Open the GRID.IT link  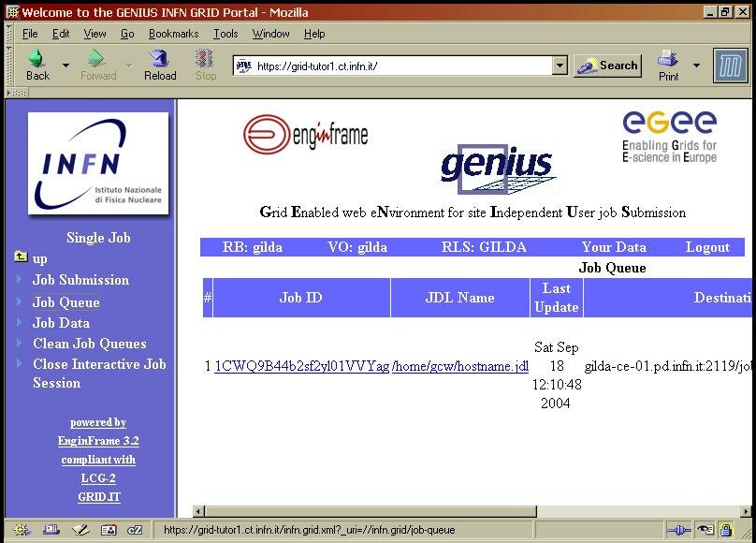(99, 497)
